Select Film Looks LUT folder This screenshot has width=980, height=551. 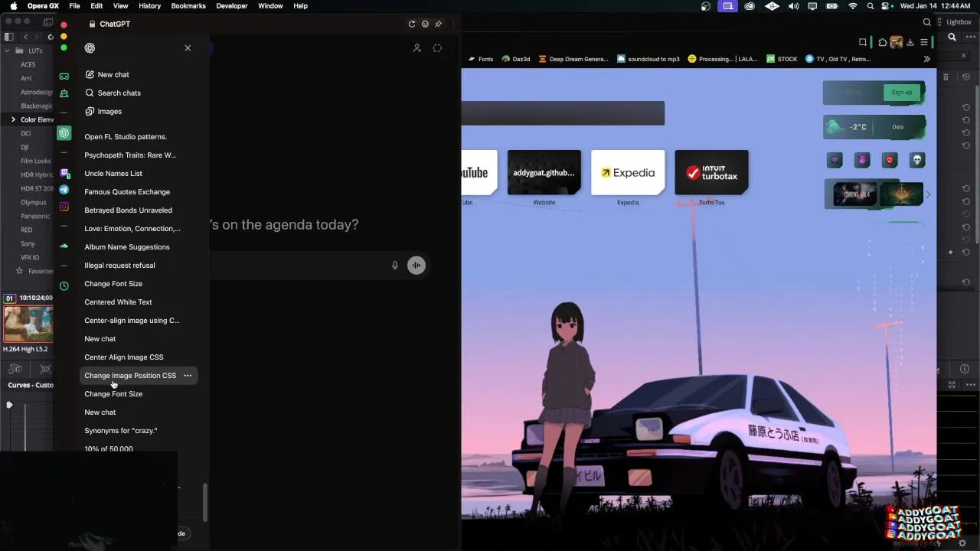36,161
